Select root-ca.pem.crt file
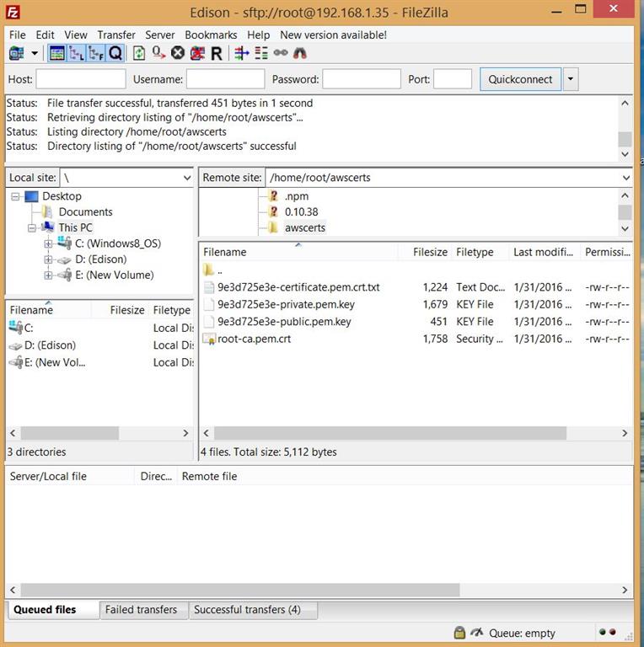Image resolution: width=644 pixels, height=647 pixels. (254, 340)
